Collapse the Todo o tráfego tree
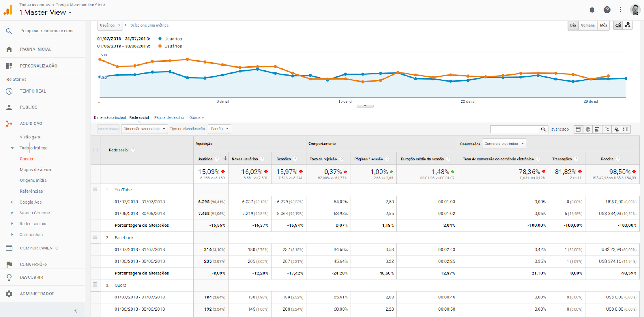This screenshot has width=644, height=317. [x=12, y=148]
